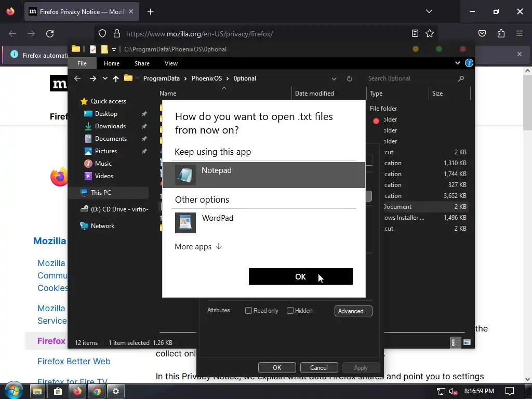The height and width of the screenshot is (399, 532).
Task: Click the greyed Apply button
Action: pyautogui.click(x=361, y=367)
